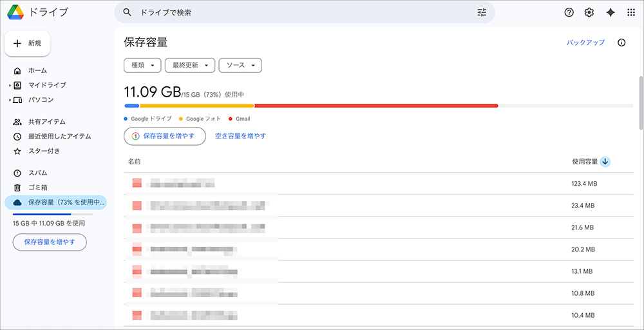Click main 保存容量を増やす button with Google One icon
The width and height of the screenshot is (644, 330).
tap(165, 136)
